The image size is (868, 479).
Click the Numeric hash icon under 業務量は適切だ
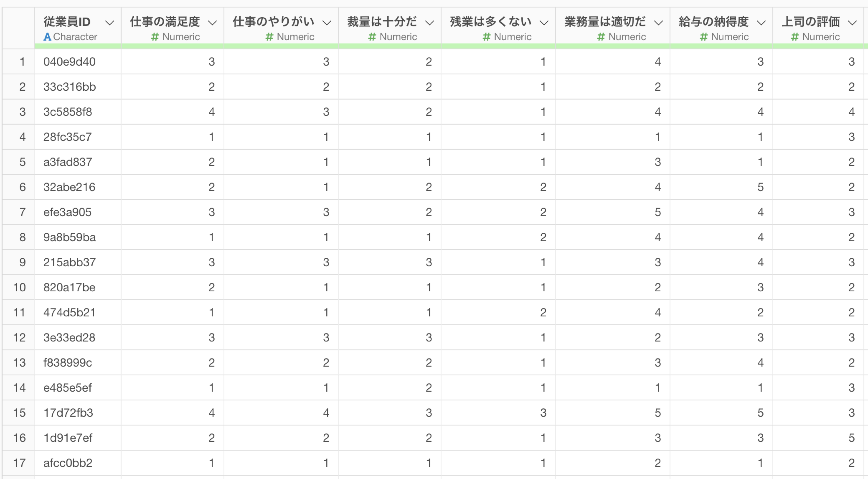601,37
